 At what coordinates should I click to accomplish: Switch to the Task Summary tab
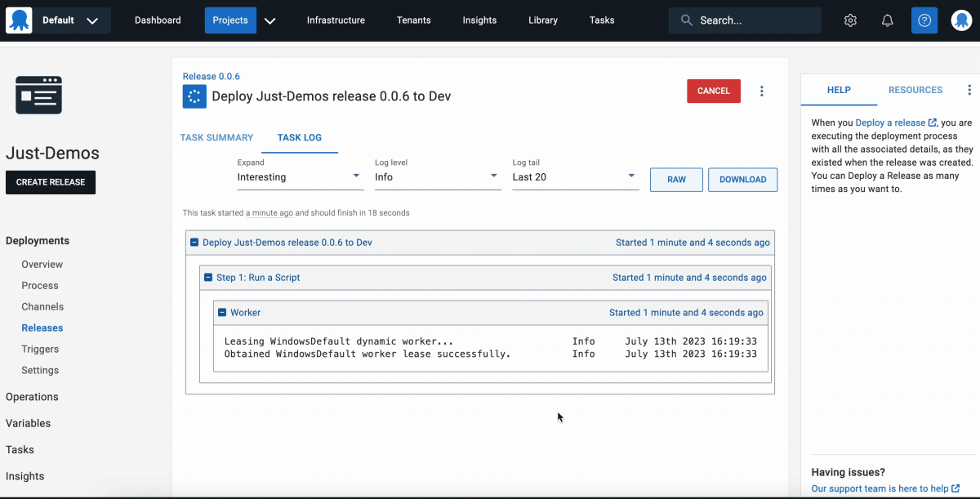click(x=216, y=137)
